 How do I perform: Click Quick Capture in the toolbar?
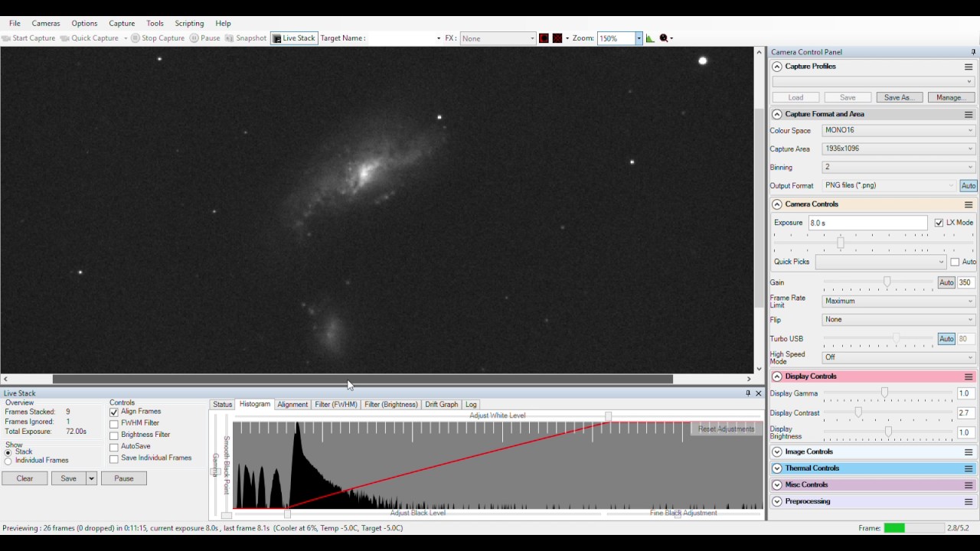click(x=90, y=38)
